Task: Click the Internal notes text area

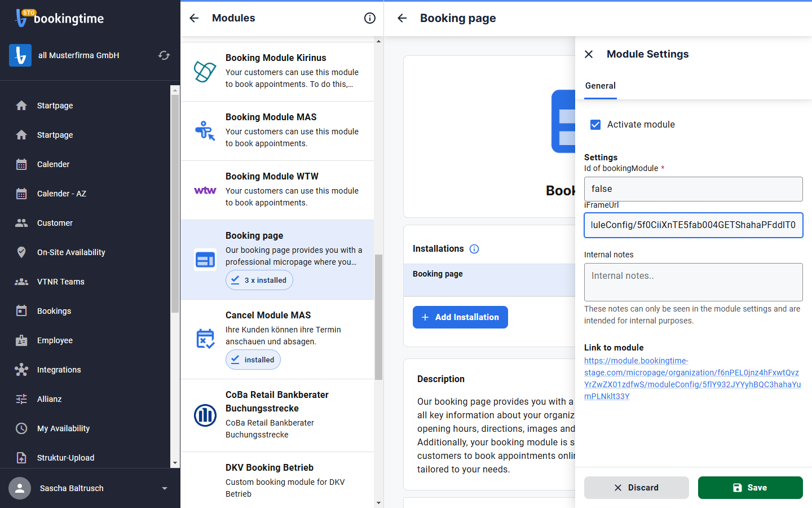Action: tap(694, 282)
